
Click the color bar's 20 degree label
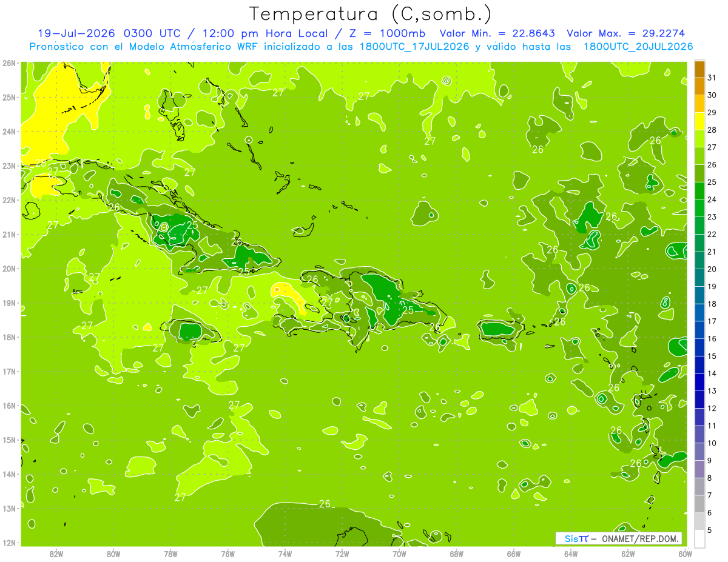[x=712, y=269]
